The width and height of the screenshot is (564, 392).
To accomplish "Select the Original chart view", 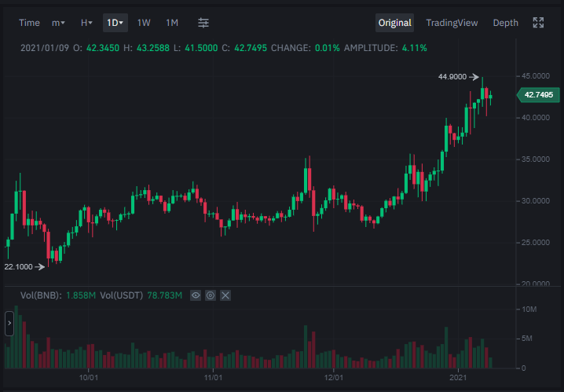I will pos(394,23).
